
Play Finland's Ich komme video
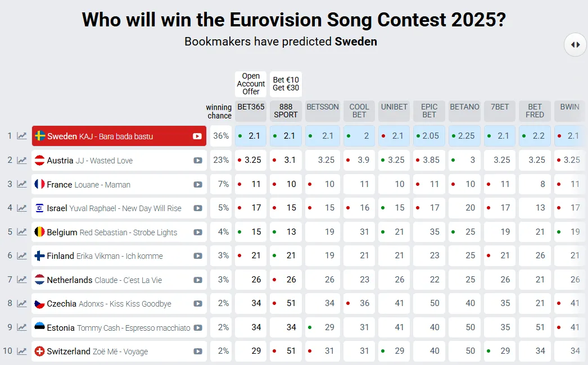197,255
